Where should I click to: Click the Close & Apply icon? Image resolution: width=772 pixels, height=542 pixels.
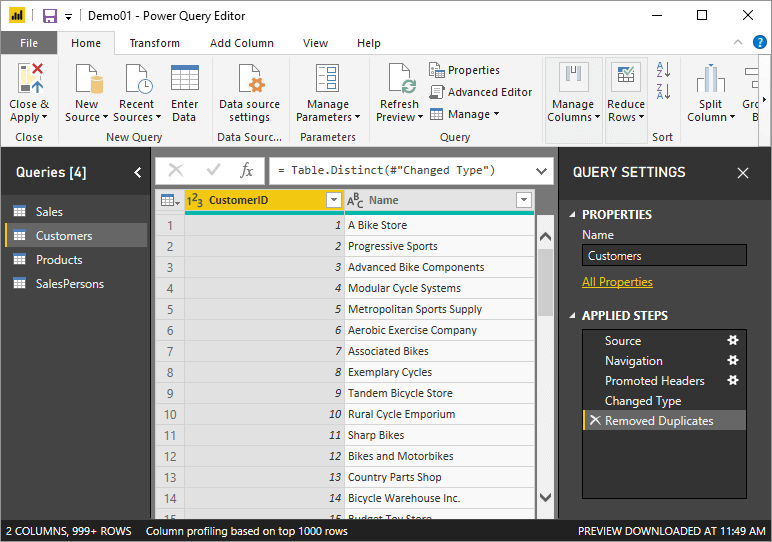point(30,78)
